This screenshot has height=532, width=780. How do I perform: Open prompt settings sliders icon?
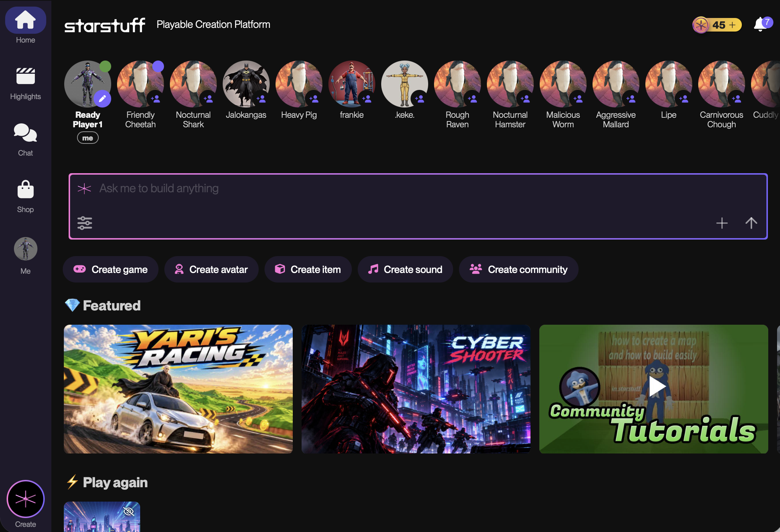click(85, 223)
